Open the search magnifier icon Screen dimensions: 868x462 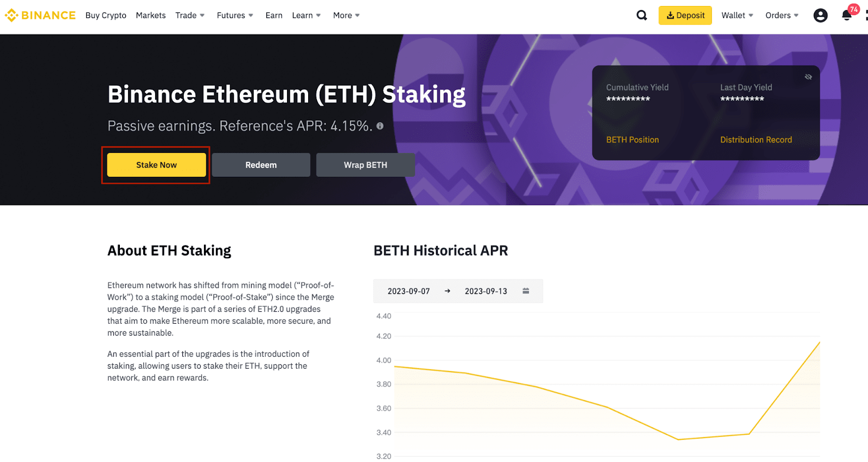pos(642,15)
